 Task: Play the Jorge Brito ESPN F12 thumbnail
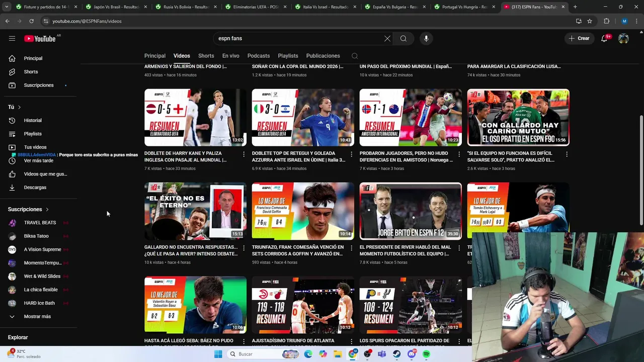(x=411, y=211)
